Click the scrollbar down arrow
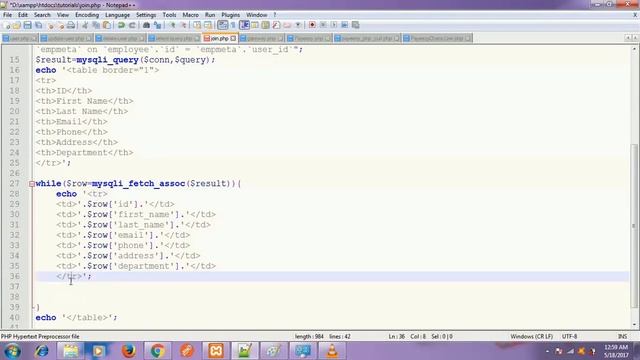The width and height of the screenshot is (640, 360). [x=634, y=325]
